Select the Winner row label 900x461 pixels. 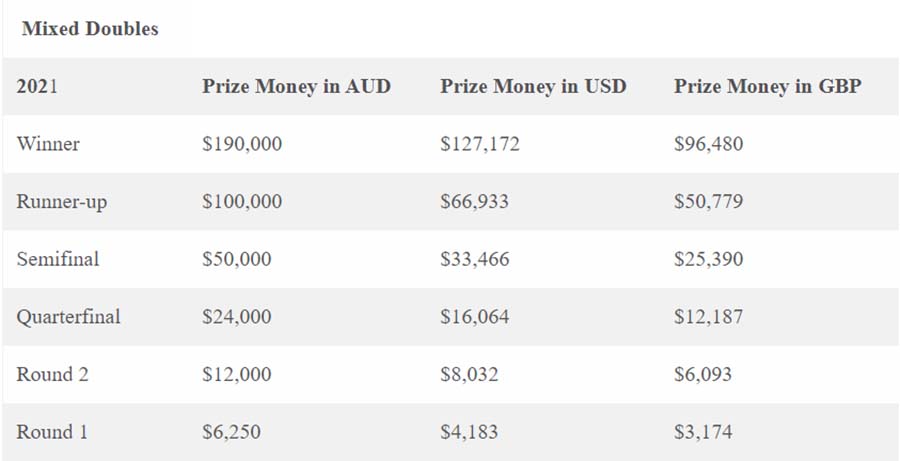click(x=48, y=144)
